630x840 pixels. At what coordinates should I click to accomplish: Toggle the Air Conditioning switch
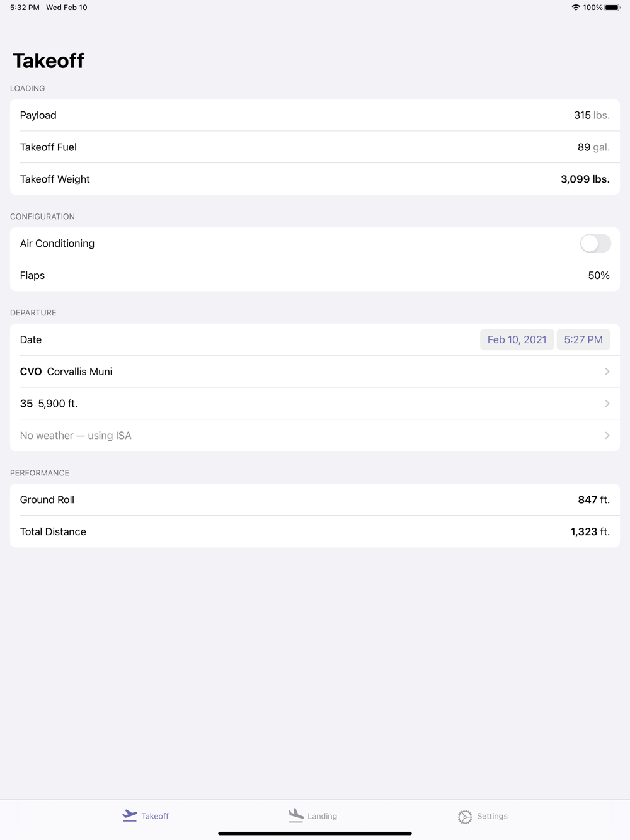(x=595, y=244)
